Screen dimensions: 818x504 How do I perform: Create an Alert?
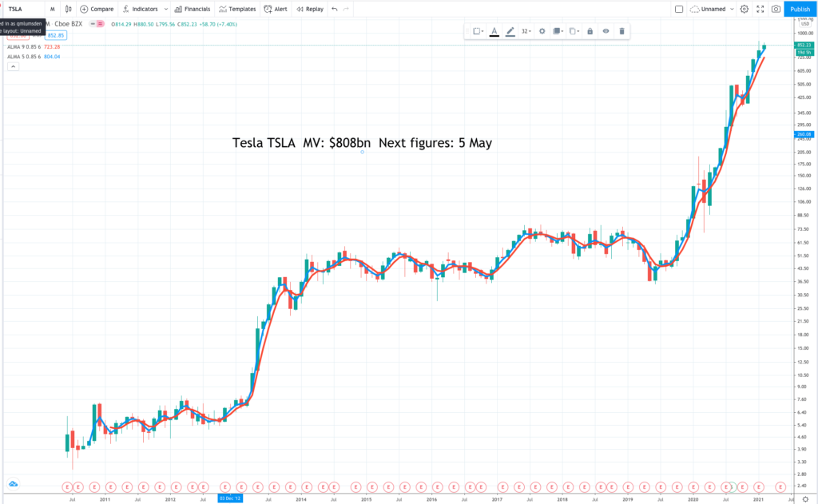(x=276, y=9)
